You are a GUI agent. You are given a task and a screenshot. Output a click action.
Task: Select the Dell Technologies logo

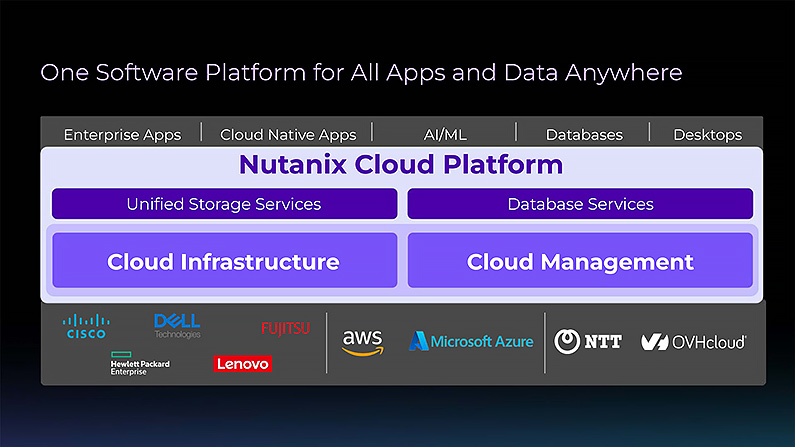click(177, 325)
